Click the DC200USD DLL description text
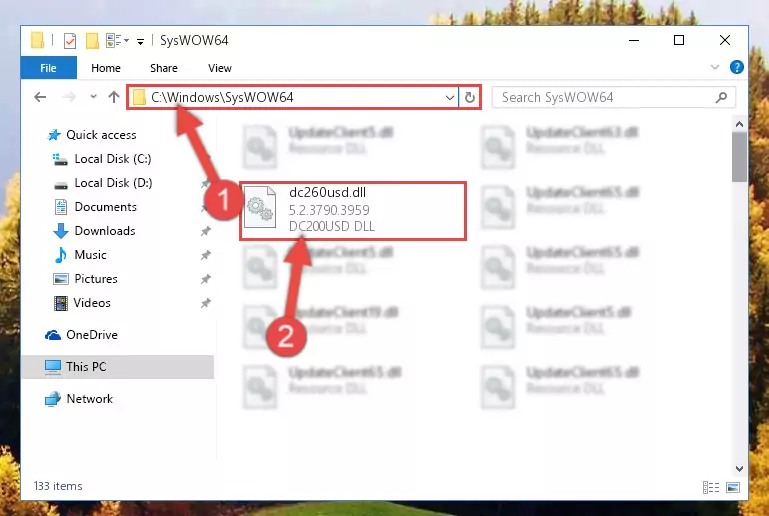This screenshot has height=516, width=769. [x=332, y=227]
